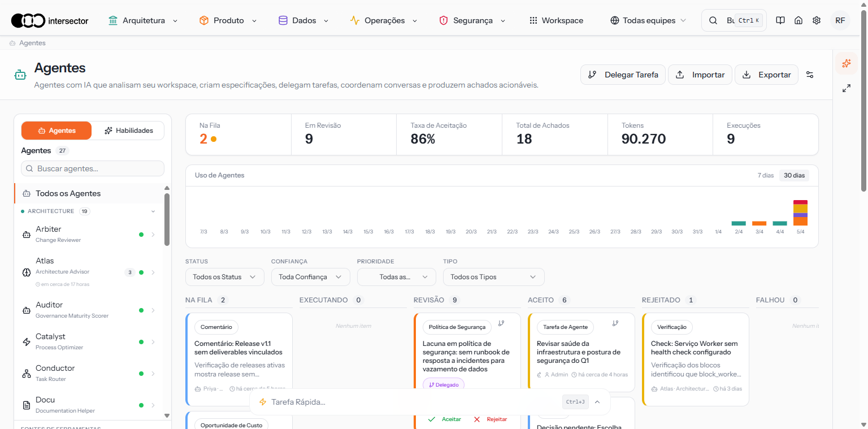Image resolution: width=868 pixels, height=429 pixels.
Task: Click the expand fullscreen arrows icon
Action: [x=847, y=88]
